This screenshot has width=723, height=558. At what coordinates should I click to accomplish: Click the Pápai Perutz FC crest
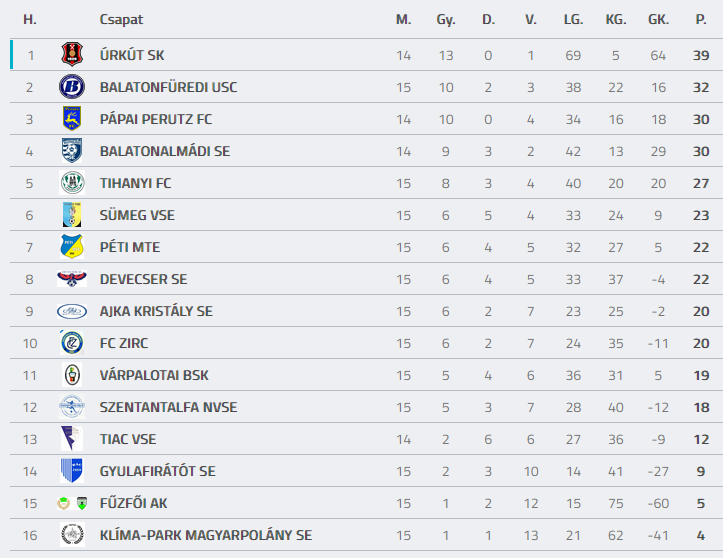pos(71,119)
